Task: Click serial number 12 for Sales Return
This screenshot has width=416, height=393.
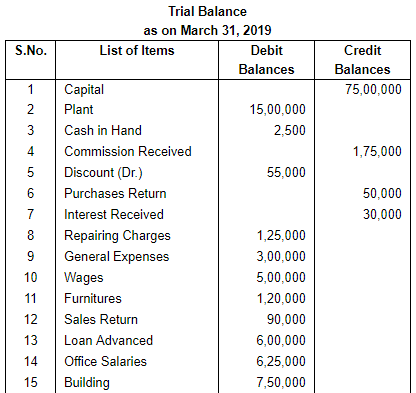Action: (x=31, y=320)
